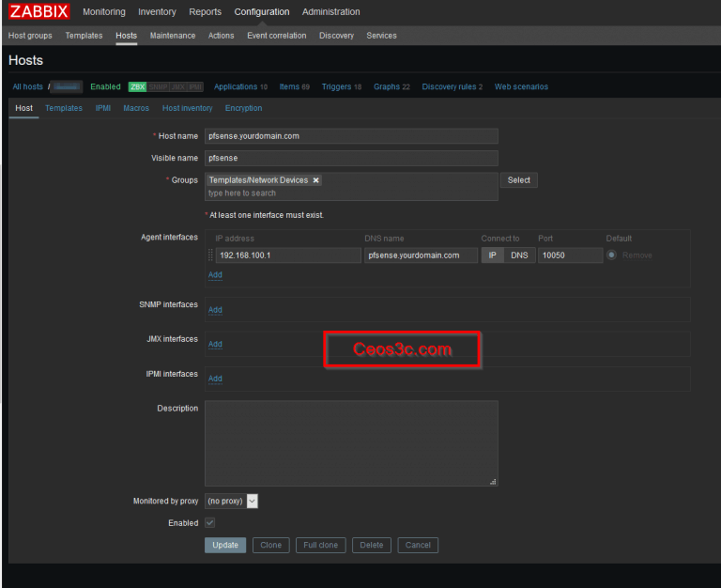Viewport: 721px width, 588px height.
Task: Click the Full clone button
Action: [x=320, y=545]
